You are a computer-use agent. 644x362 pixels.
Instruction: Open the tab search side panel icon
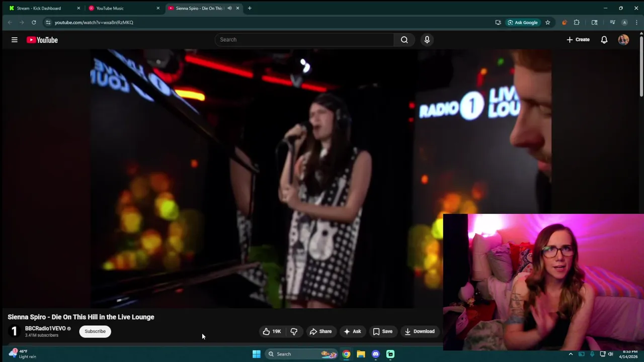594,22
